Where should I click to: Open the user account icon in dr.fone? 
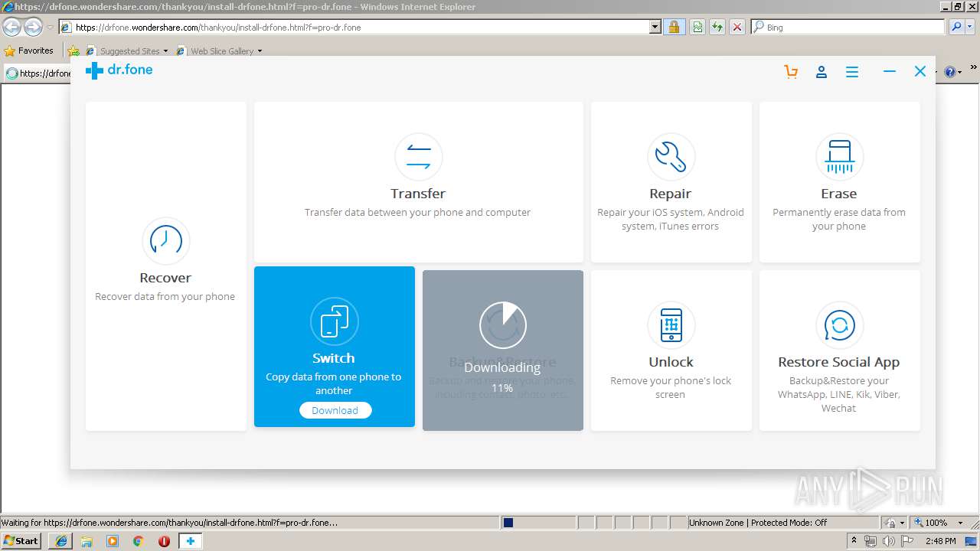822,72
